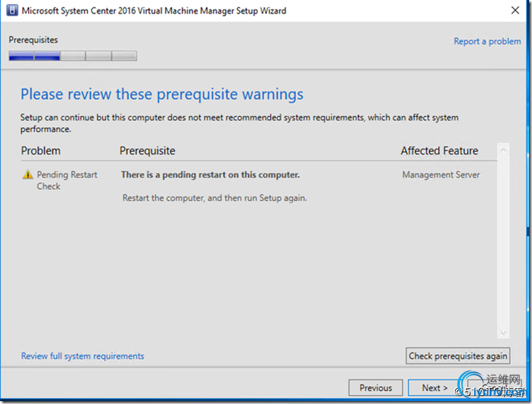The image size is (532, 404).
Task: Proceed using the Next > button
Action: [434, 388]
